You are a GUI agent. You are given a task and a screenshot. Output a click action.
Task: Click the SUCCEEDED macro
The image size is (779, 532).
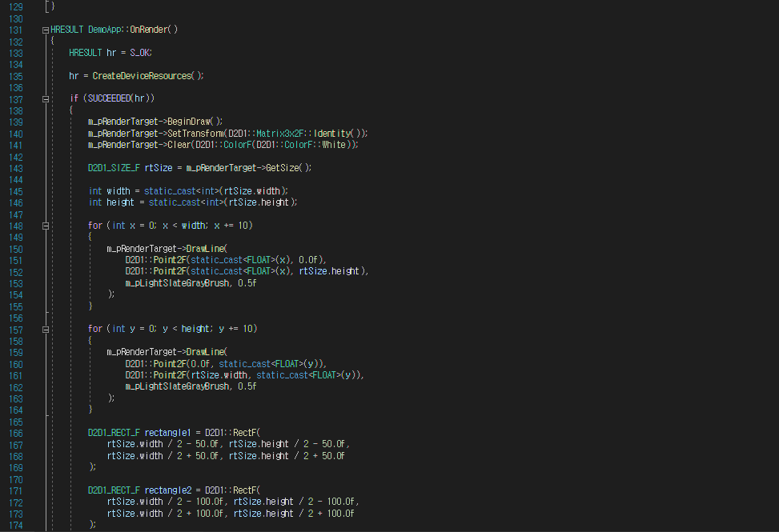(110, 98)
